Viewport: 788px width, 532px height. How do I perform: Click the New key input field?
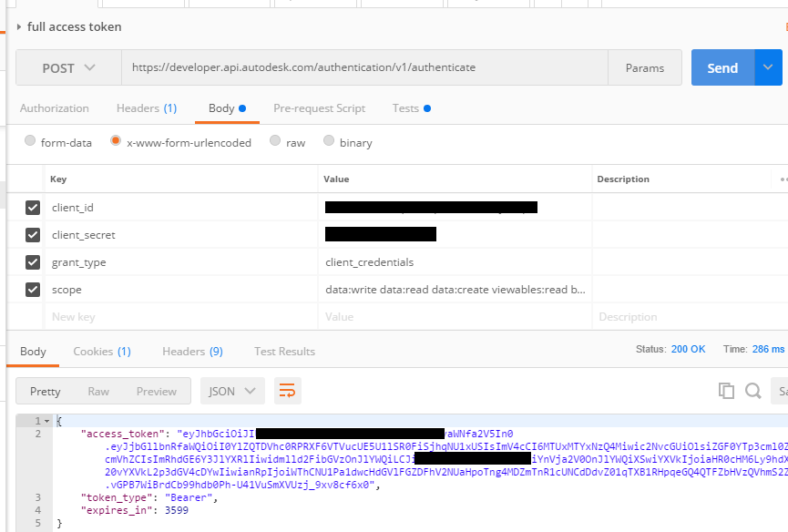point(181,317)
